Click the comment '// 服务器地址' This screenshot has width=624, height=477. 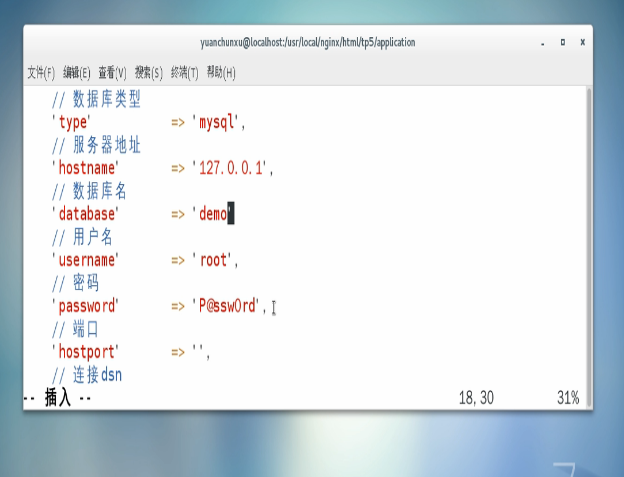(x=96, y=145)
